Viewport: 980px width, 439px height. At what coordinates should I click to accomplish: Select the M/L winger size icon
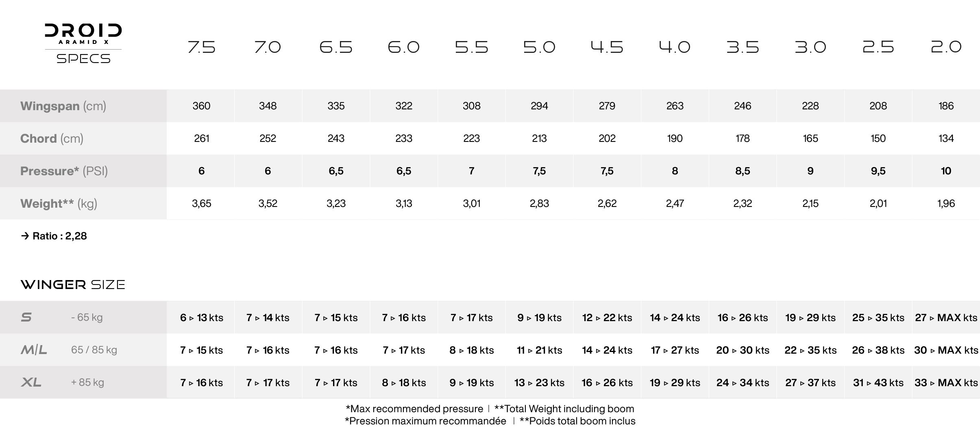tap(34, 350)
